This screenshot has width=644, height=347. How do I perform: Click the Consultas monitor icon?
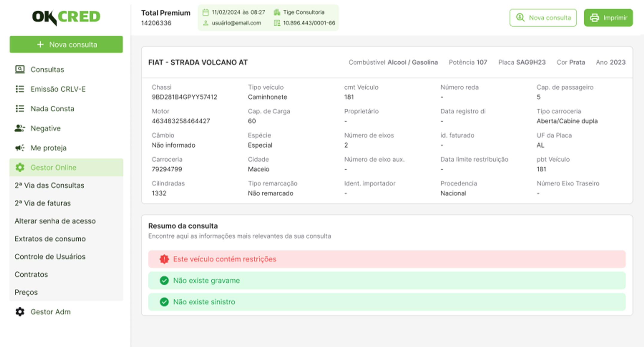pyautogui.click(x=20, y=69)
